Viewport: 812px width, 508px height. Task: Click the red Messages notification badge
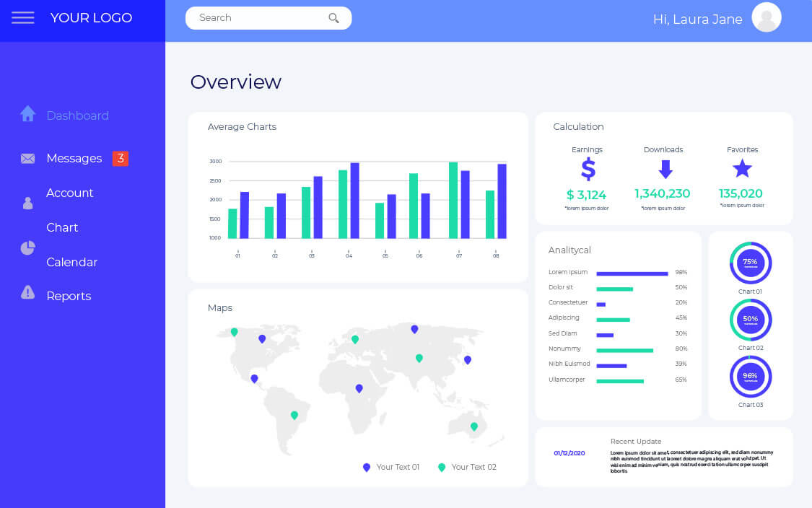click(x=120, y=158)
